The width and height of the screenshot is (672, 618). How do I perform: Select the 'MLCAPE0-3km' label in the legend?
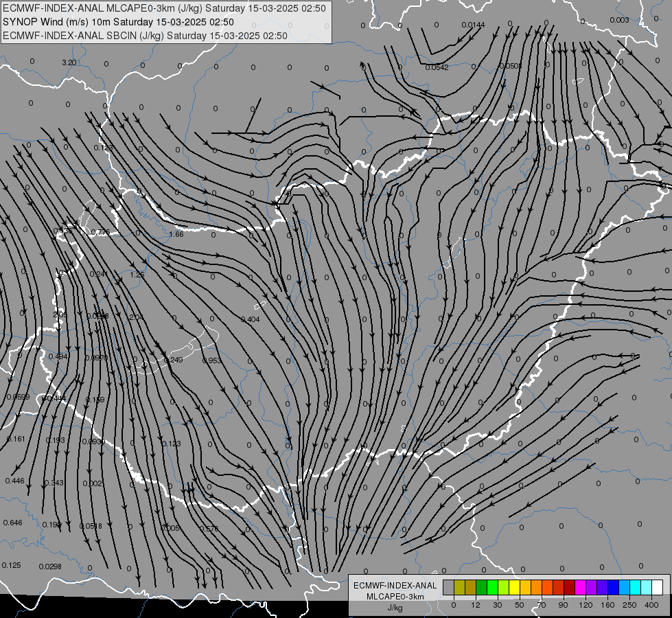coord(395,597)
